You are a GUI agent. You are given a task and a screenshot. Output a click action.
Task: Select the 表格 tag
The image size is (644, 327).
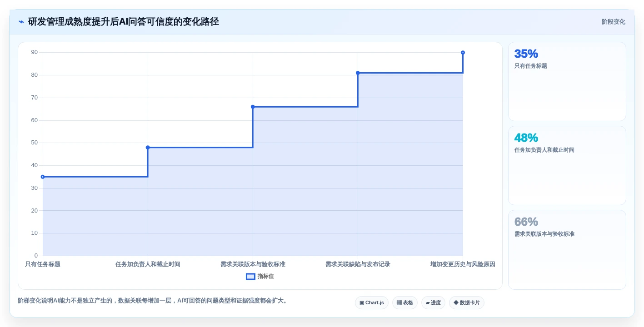coord(405,302)
